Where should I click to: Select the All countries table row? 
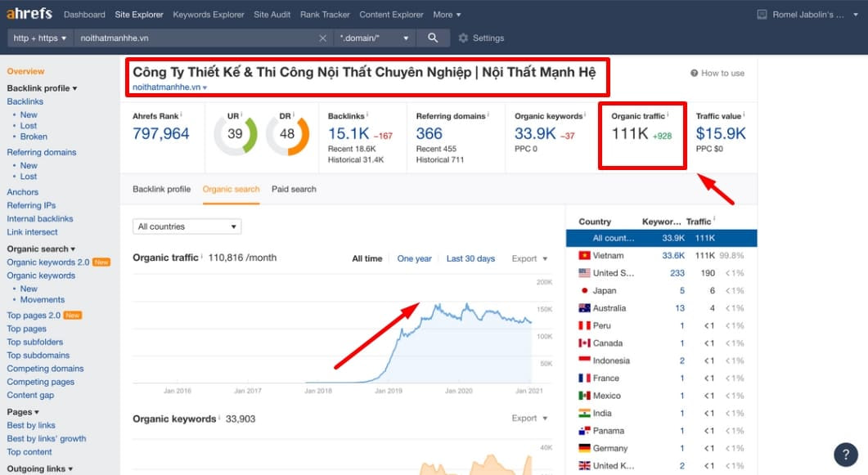(661, 238)
